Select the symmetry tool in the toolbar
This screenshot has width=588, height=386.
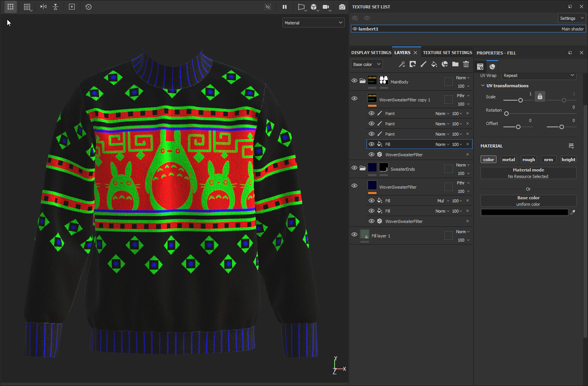(43, 6)
